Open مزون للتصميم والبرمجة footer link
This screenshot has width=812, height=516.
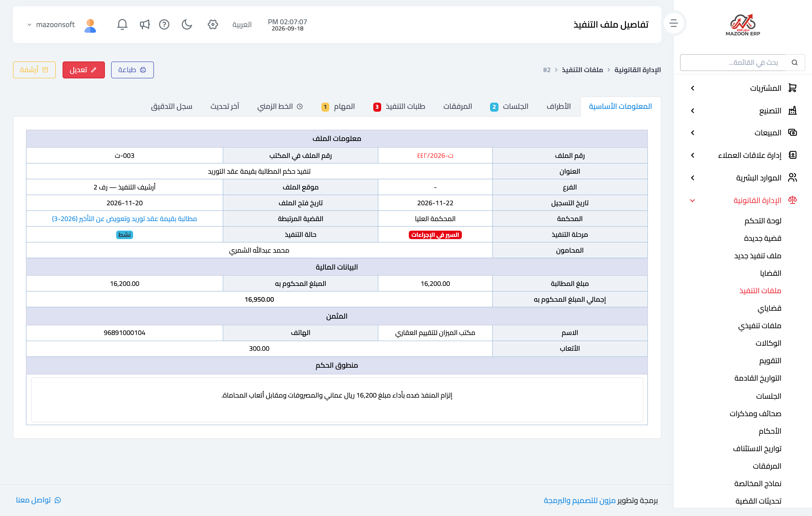(x=580, y=500)
